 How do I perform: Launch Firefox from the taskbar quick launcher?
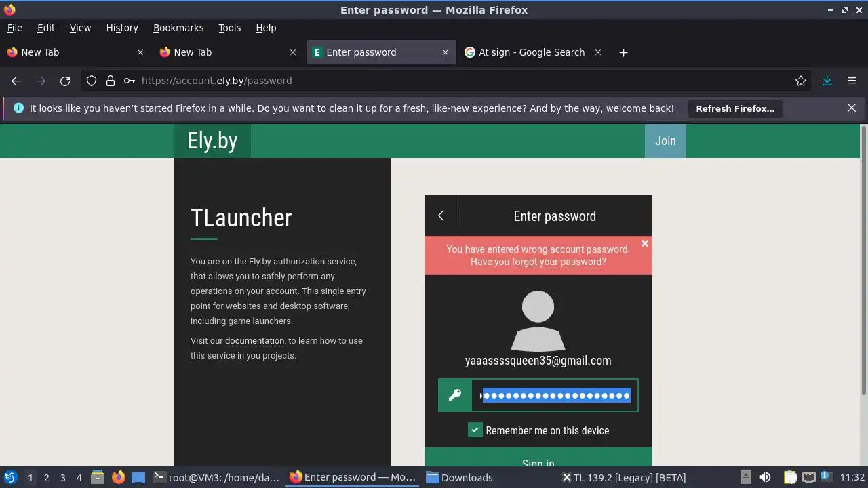coord(118,477)
